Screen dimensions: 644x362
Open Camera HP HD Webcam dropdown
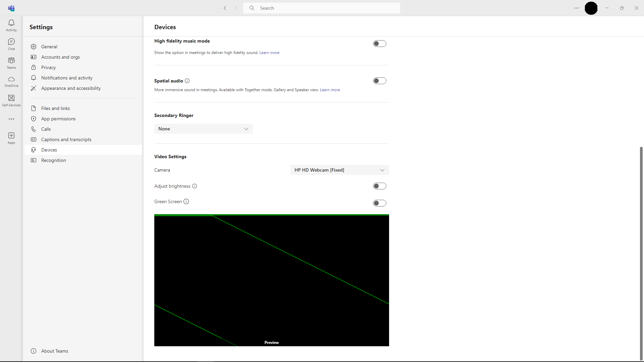coord(339,170)
